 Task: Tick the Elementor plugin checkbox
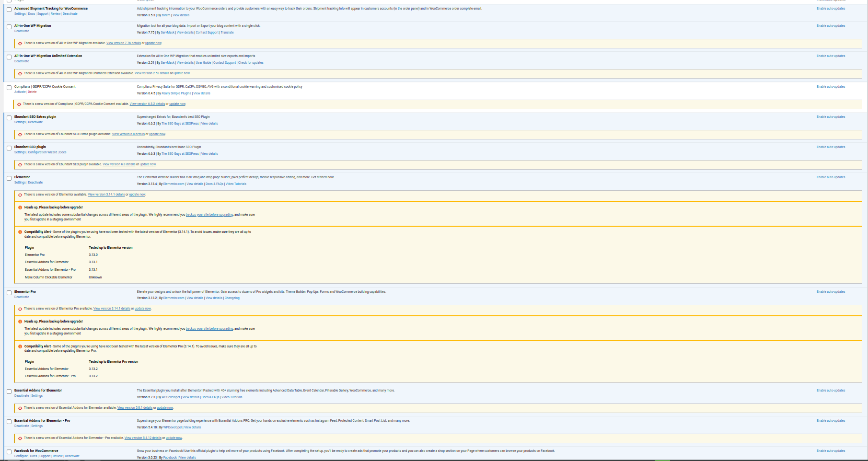9,178
